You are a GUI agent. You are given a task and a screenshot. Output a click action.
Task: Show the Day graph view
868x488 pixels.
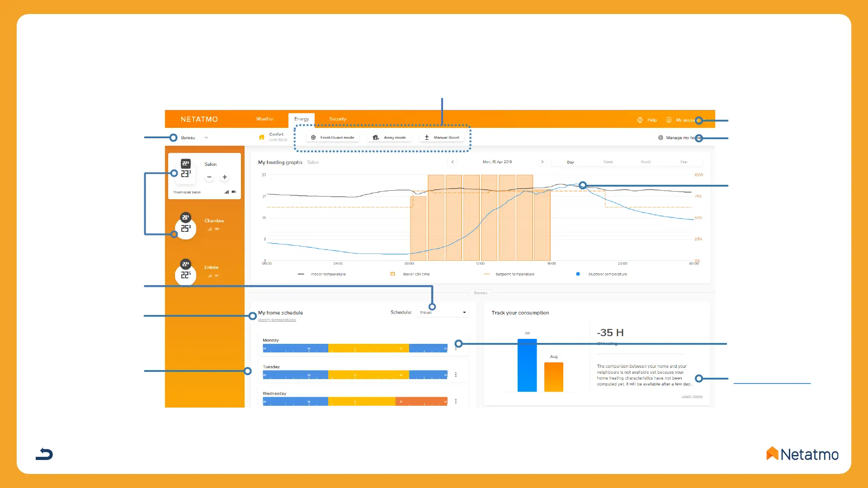click(x=570, y=162)
